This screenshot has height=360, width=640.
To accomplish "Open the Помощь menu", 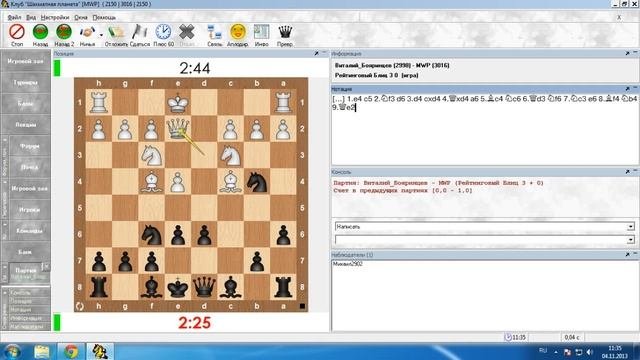I will click(104, 18).
